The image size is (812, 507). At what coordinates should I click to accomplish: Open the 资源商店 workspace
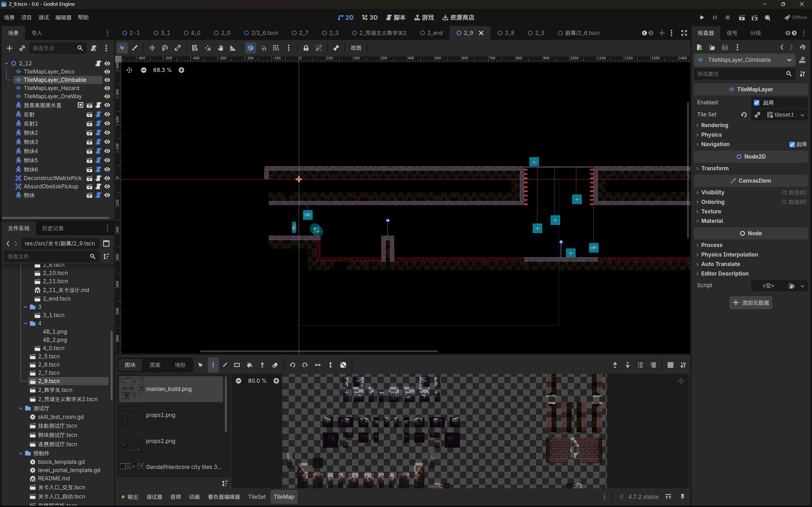(458, 17)
